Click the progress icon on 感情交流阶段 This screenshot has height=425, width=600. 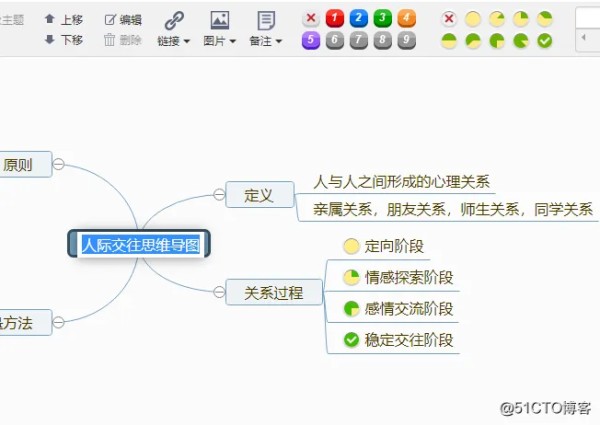351,309
